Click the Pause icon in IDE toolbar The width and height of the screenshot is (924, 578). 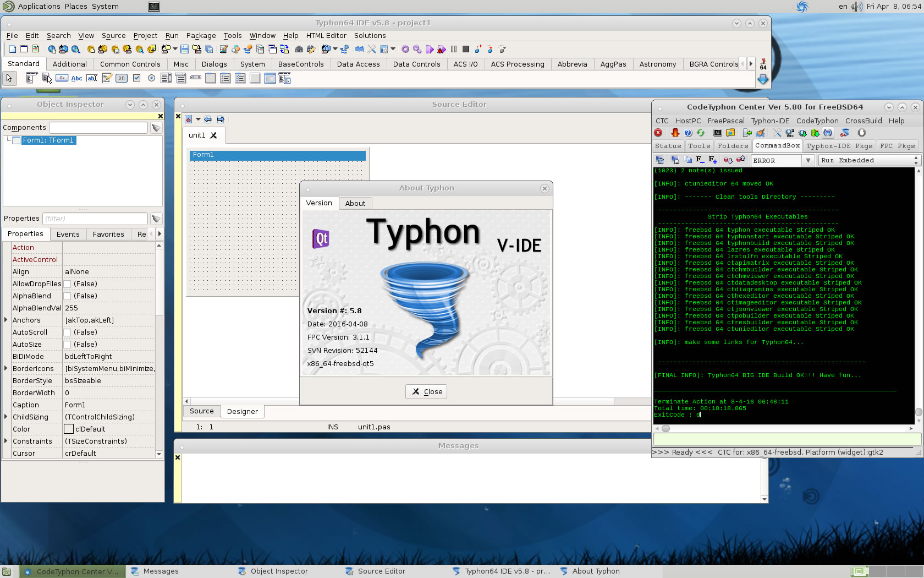tap(454, 50)
